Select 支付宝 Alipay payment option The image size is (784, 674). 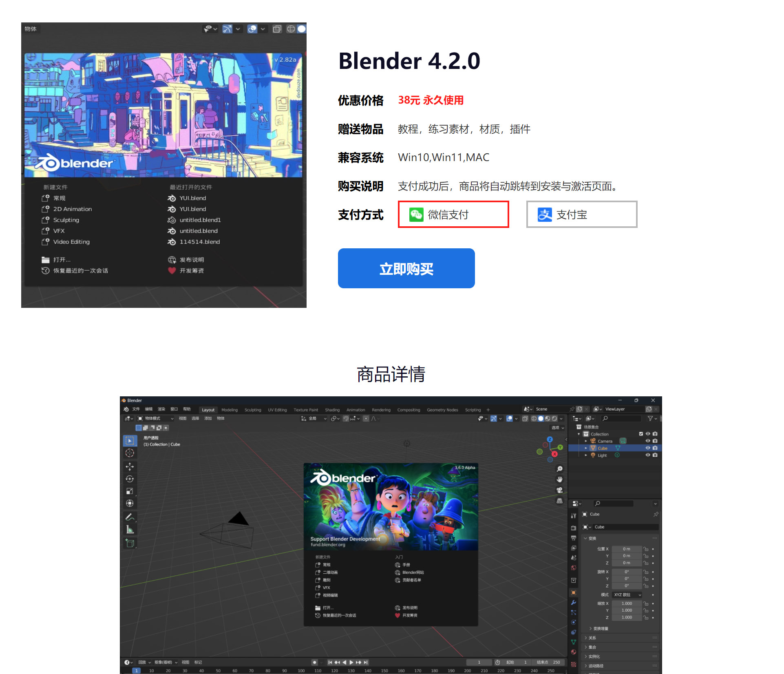582,214
